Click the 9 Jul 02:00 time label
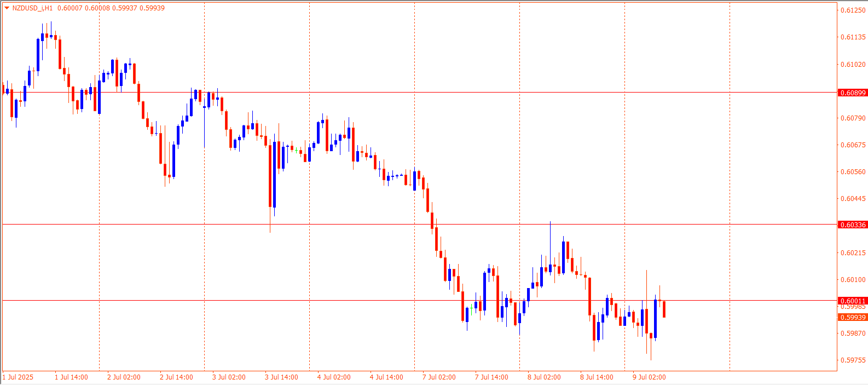Viewport: 868px width, 385px height. pos(649,377)
